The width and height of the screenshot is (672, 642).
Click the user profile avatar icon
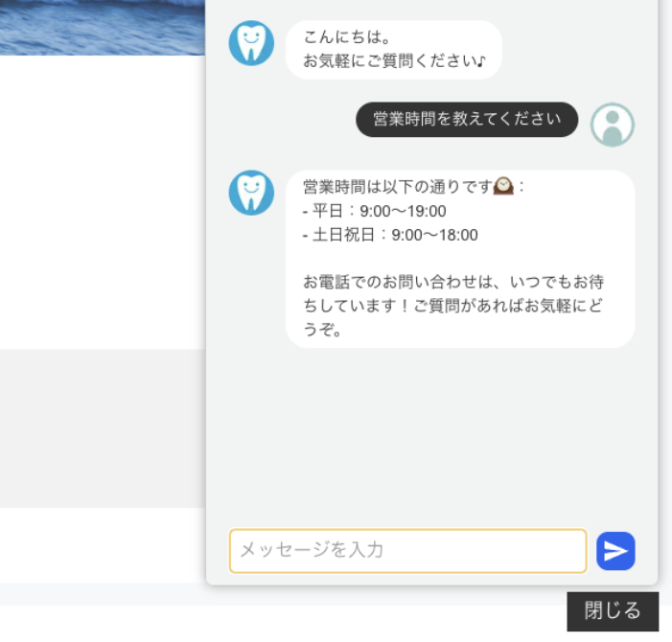[x=612, y=125]
